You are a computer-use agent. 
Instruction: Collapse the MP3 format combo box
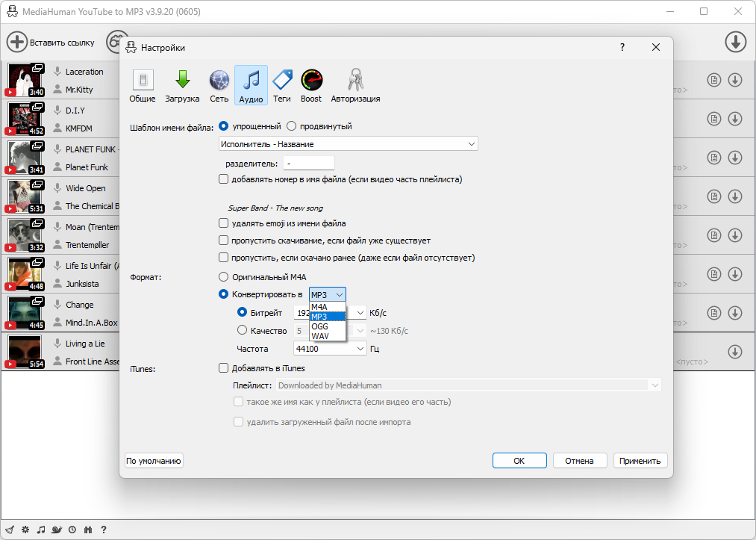[x=328, y=294]
